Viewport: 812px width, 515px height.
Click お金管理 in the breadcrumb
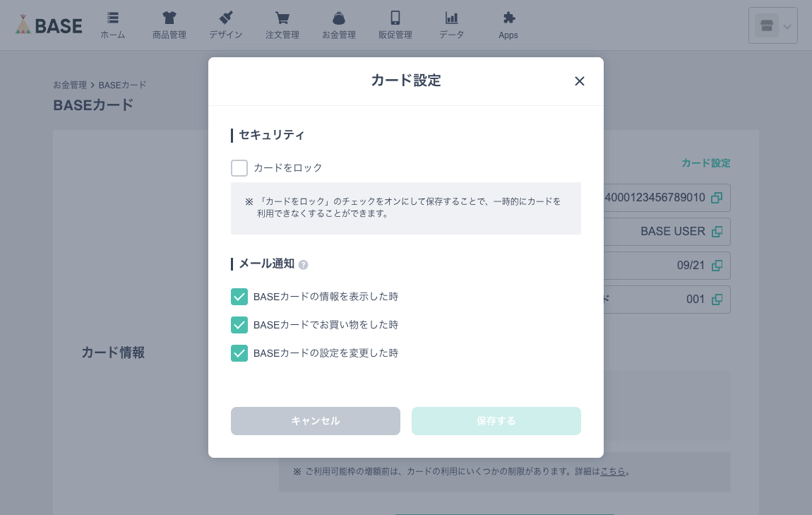pyautogui.click(x=70, y=85)
